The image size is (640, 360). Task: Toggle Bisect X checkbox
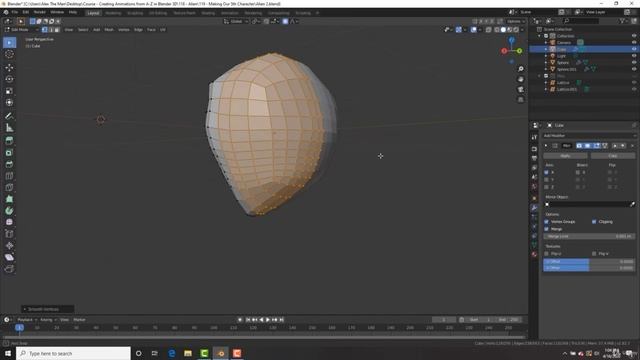point(578,172)
